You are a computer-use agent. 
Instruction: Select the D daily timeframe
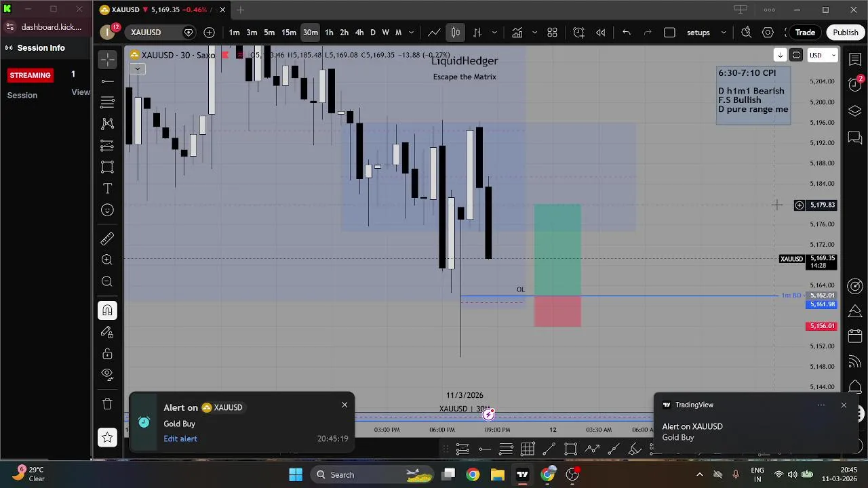click(x=372, y=33)
